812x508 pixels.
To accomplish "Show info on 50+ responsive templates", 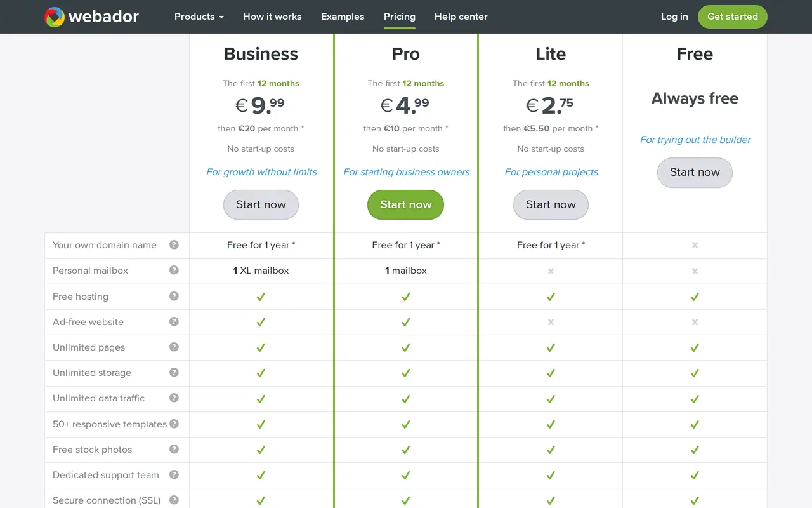I will tap(174, 424).
